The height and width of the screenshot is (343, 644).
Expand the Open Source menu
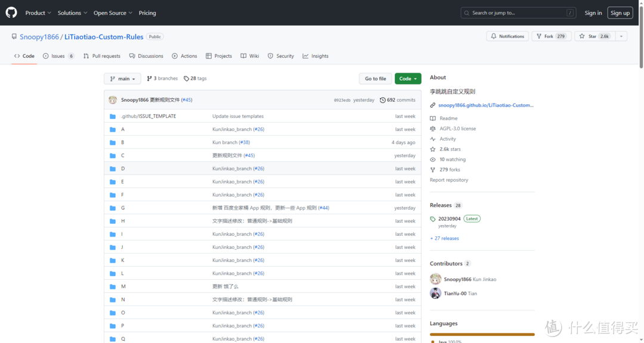pos(113,13)
